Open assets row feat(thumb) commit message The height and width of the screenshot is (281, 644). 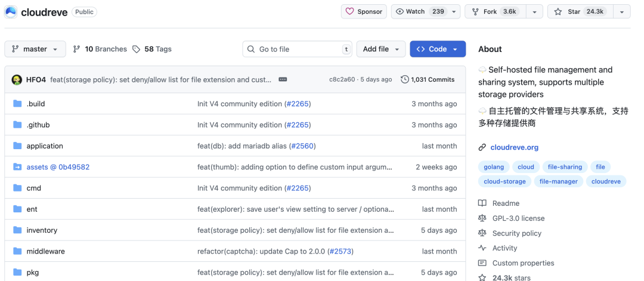coord(295,167)
